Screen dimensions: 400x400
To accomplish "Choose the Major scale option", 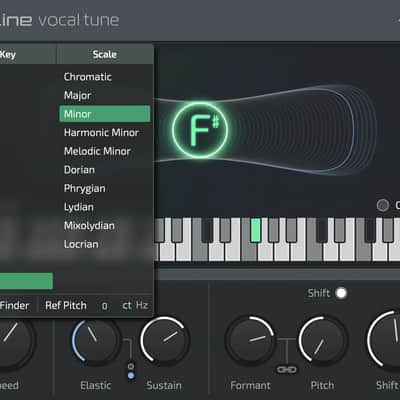I will pos(77,96).
